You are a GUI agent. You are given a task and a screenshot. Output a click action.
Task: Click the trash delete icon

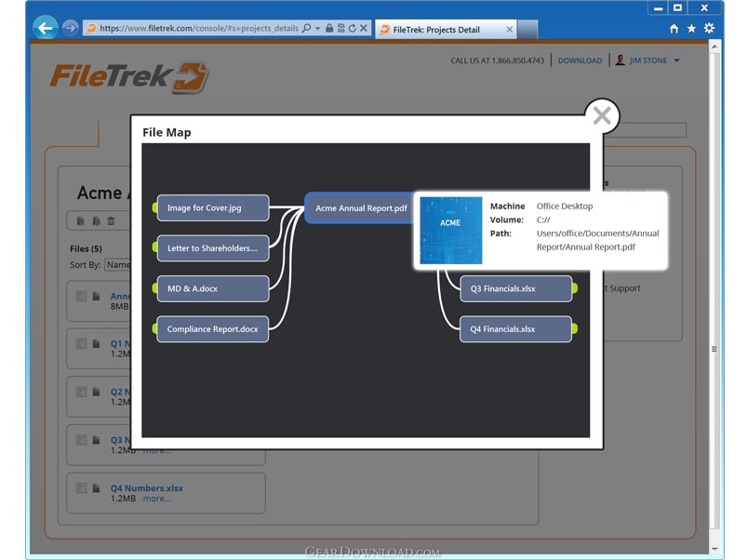pyautogui.click(x=111, y=221)
